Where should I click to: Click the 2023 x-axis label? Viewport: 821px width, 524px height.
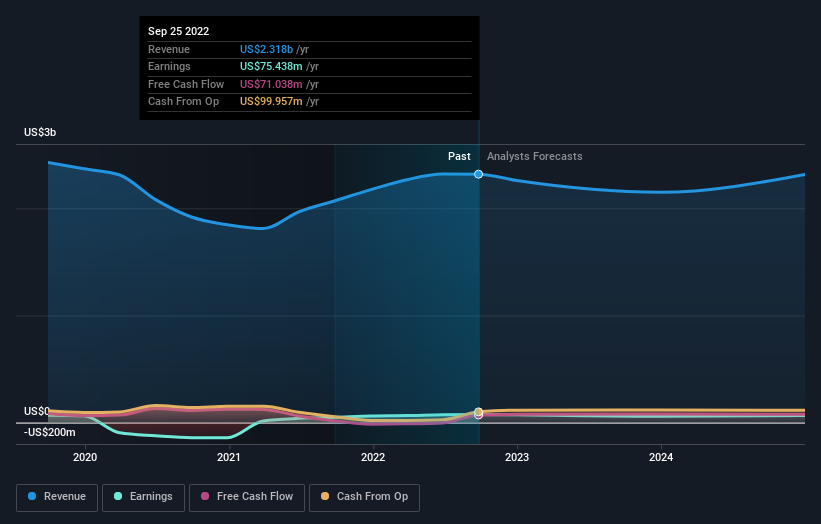tap(517, 458)
